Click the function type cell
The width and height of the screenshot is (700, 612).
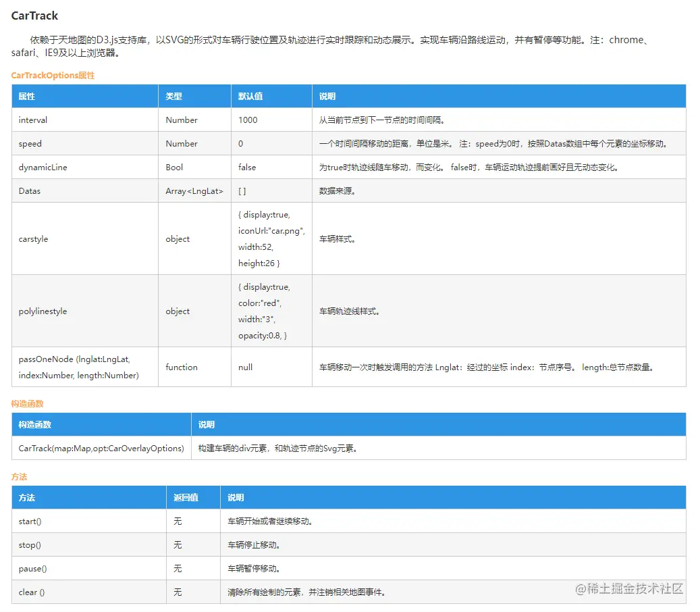pyautogui.click(x=194, y=367)
